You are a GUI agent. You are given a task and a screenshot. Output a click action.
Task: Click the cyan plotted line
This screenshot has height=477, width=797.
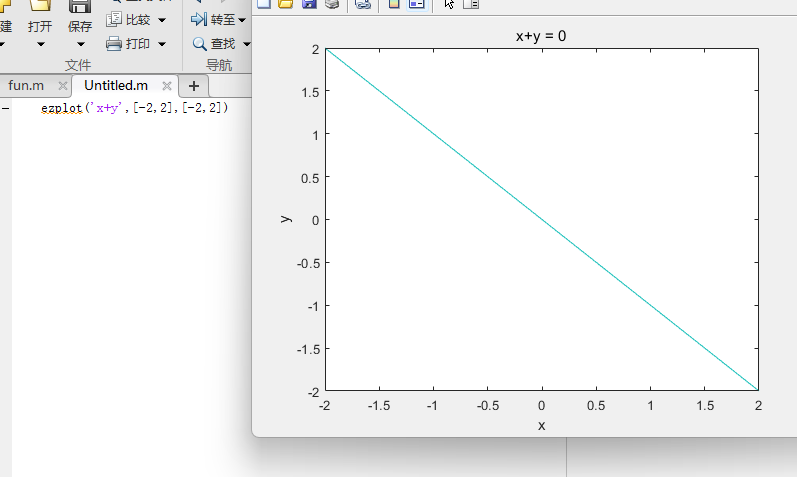542,220
